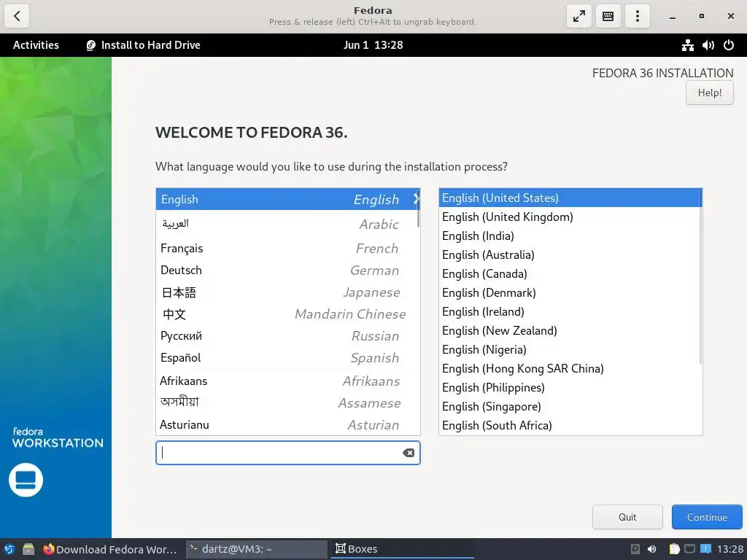The image size is (747, 560).
Task: Select Assamese language row
Action: [x=287, y=402]
